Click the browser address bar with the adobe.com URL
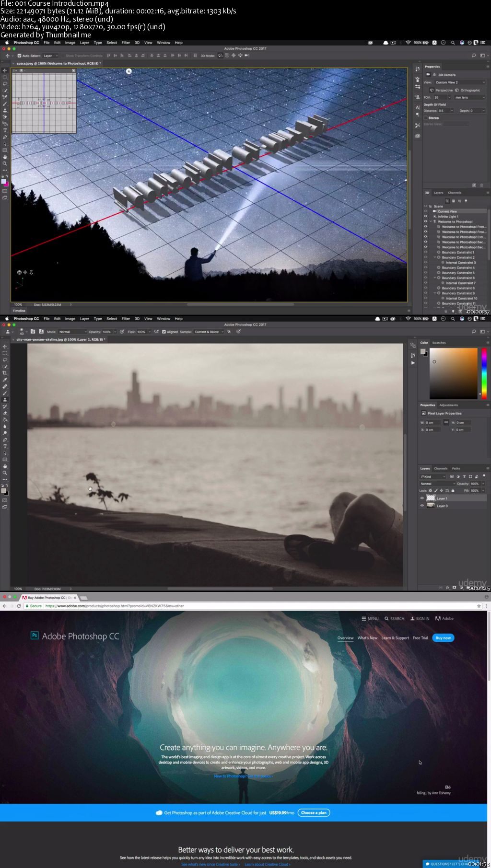The height and width of the screenshot is (868, 491). 249,606
